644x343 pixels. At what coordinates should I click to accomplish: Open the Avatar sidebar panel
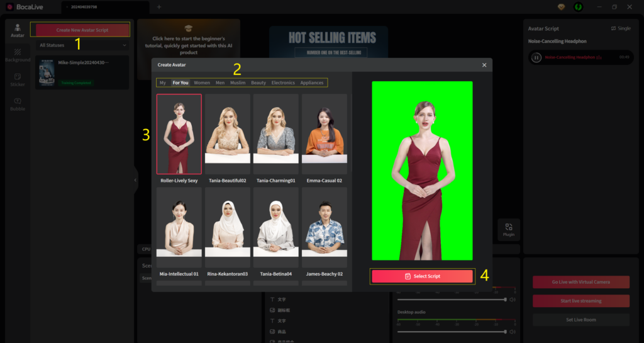click(17, 31)
